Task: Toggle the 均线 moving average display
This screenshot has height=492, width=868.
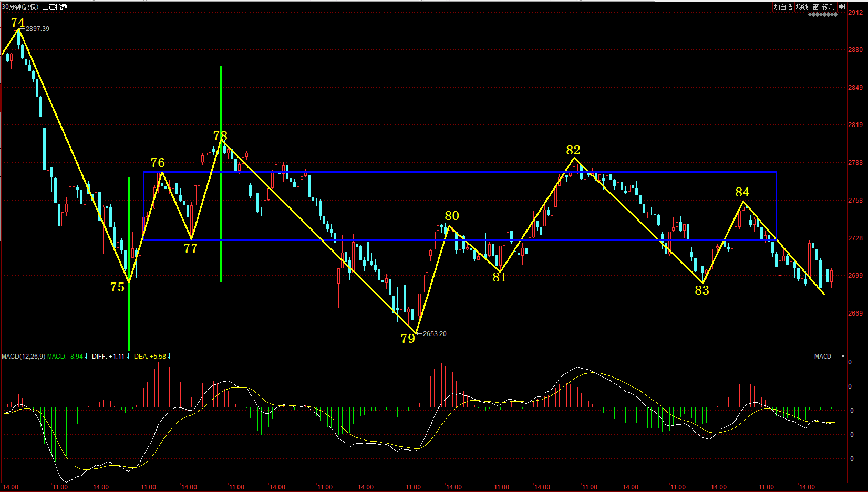Action: [802, 7]
